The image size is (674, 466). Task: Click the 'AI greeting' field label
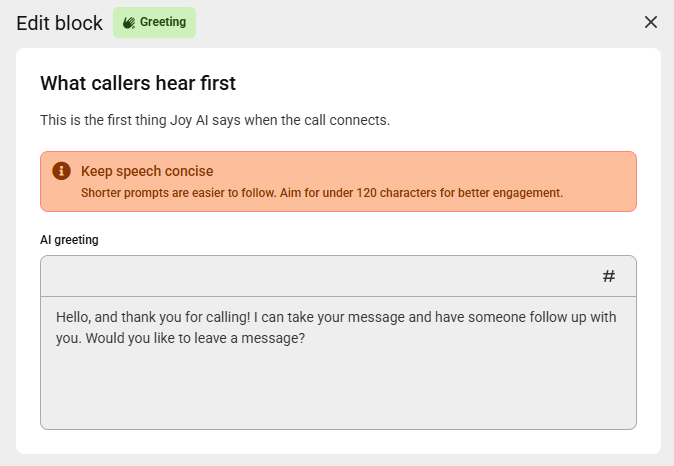[x=69, y=240]
